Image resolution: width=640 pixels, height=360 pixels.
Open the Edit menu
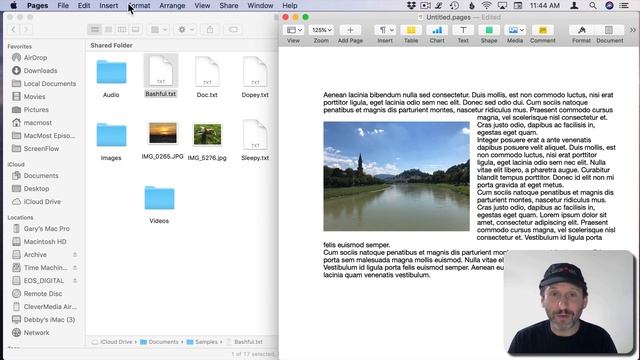click(x=84, y=5)
